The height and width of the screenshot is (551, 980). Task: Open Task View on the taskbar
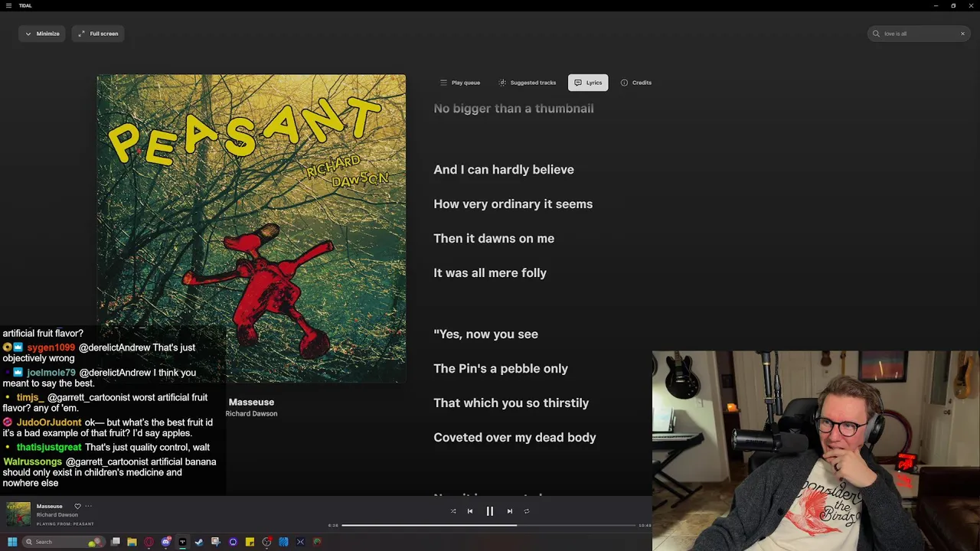(x=116, y=542)
